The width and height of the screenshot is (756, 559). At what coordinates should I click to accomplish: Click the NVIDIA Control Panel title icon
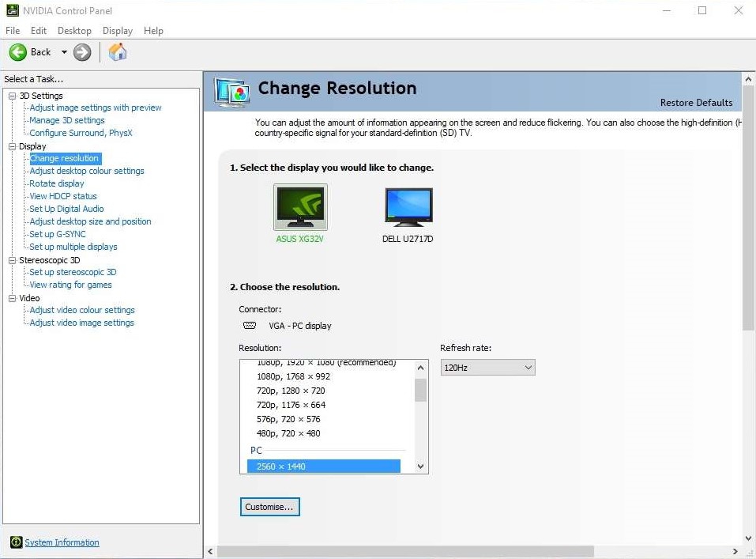click(12, 10)
